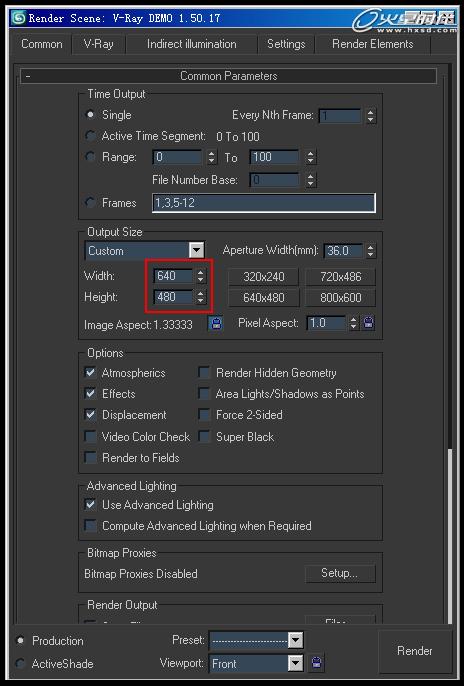Open the Preset dropdown
This screenshot has height=686, width=464.
[x=256, y=640]
